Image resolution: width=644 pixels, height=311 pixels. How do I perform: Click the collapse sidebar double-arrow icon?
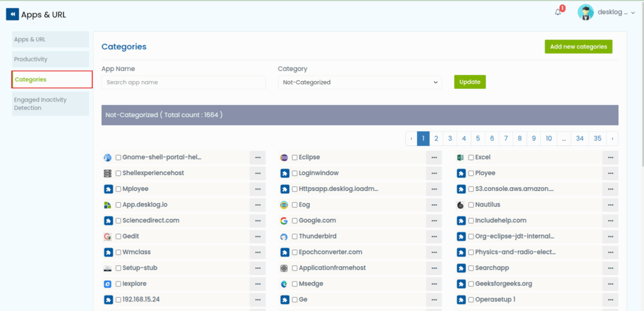tap(13, 14)
